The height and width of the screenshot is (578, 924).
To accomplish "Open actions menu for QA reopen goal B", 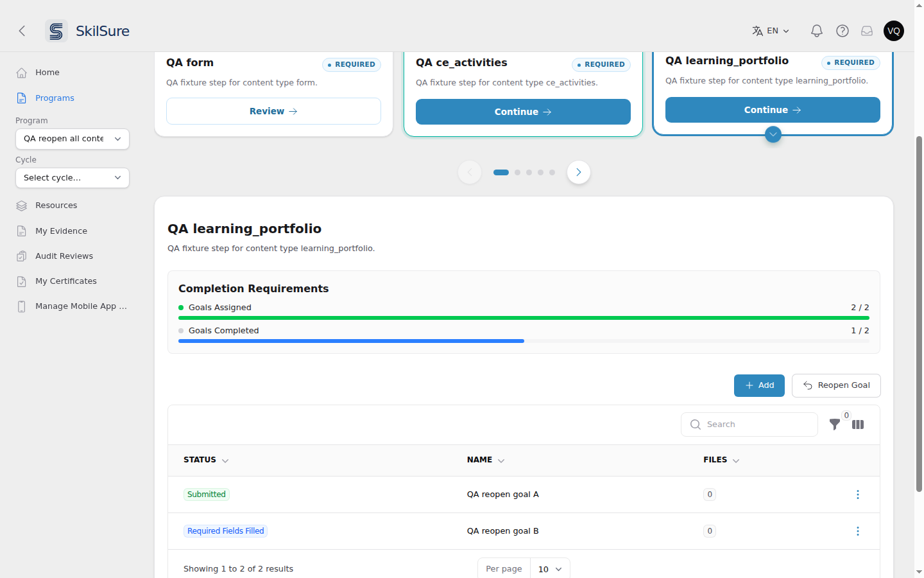I will [858, 531].
